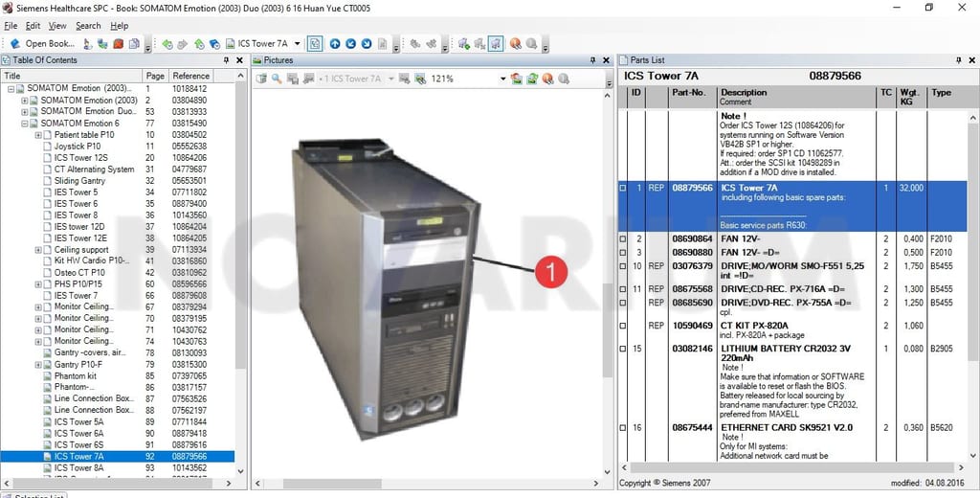Image resolution: width=980 pixels, height=498 pixels.
Task: Close the Parts List panel
Action: pyautogui.click(x=972, y=60)
